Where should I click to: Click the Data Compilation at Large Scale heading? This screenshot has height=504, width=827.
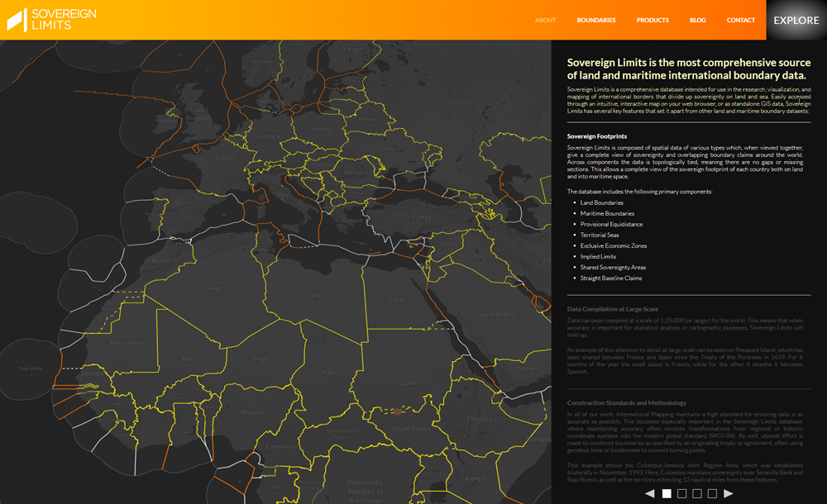pyautogui.click(x=612, y=308)
